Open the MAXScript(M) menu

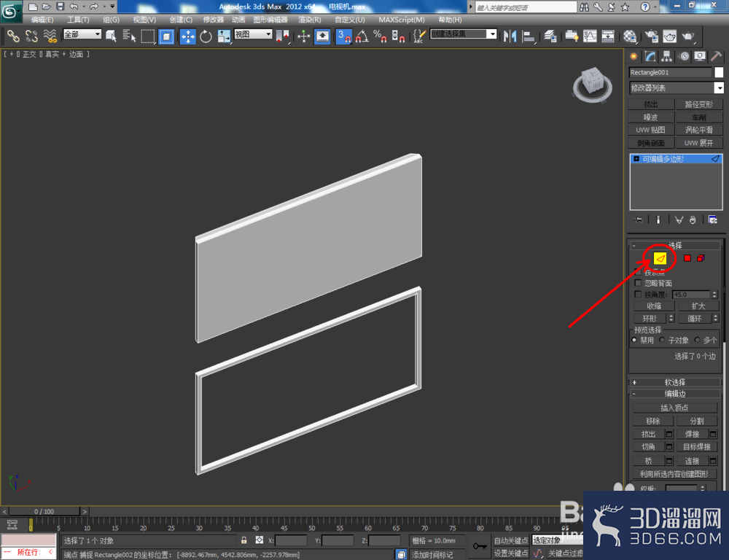click(x=401, y=20)
